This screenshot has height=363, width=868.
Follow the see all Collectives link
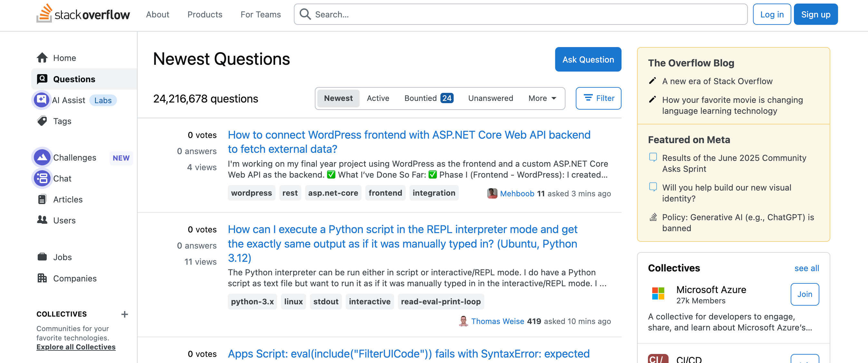point(807,268)
